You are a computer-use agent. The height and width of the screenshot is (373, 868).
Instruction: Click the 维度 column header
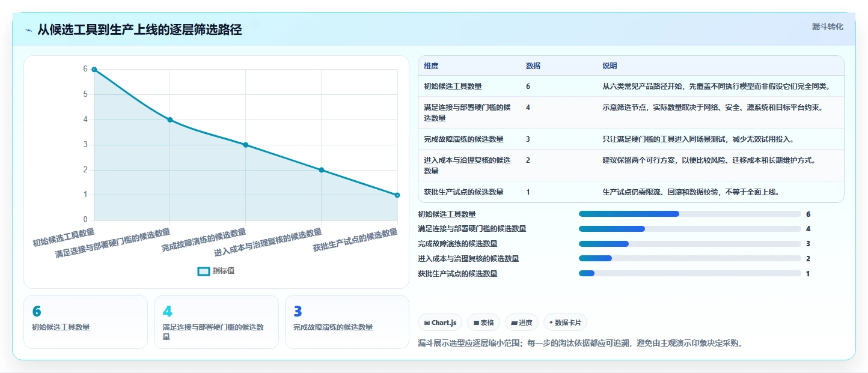click(431, 66)
